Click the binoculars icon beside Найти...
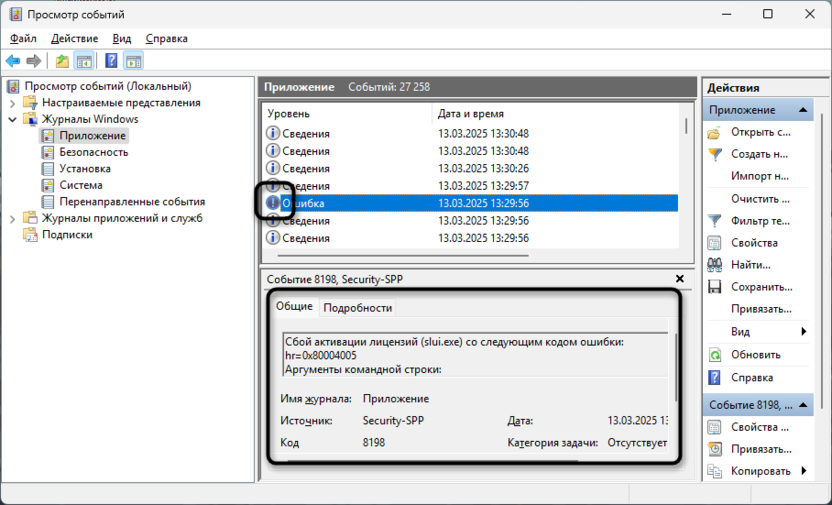Image resolution: width=832 pixels, height=505 pixels. tap(715, 265)
